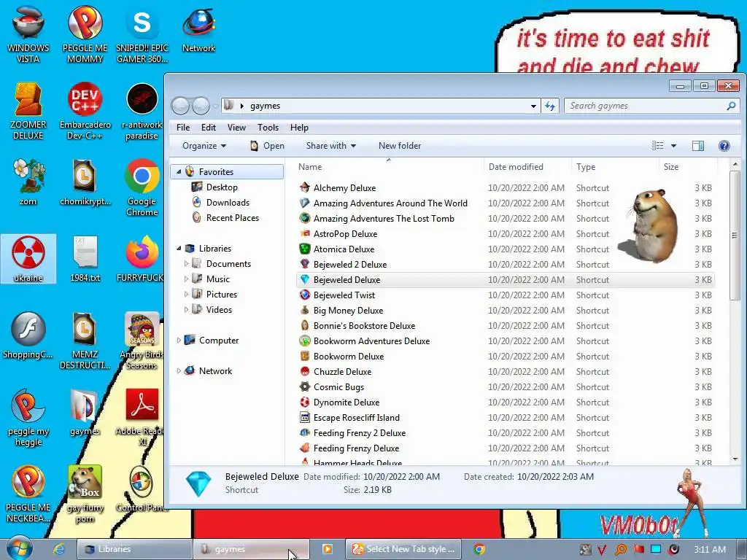Open the Tools menu
Image resolution: width=747 pixels, height=560 pixels.
[268, 128]
